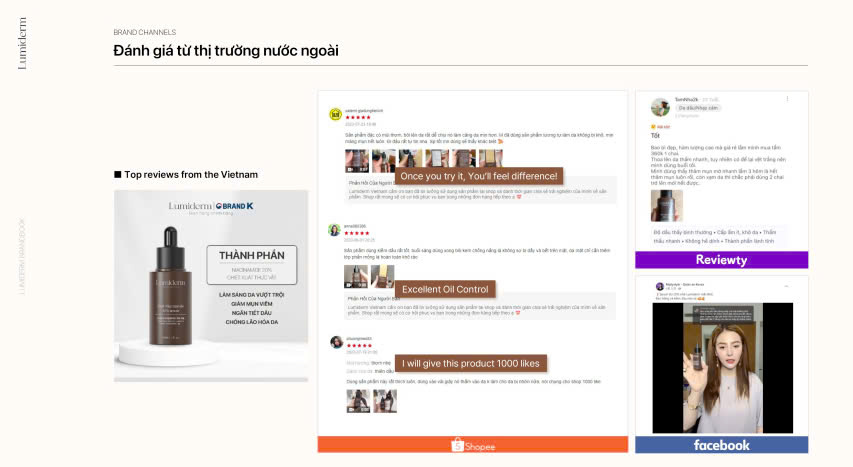
Task: Play the Facebook video of woman holding serum
Action: click(x=722, y=368)
